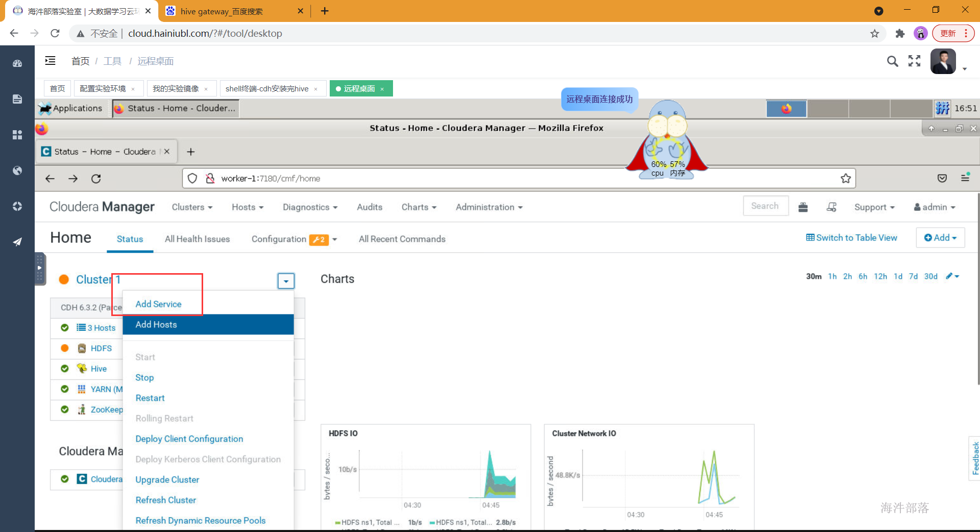The width and height of the screenshot is (980, 532).
Task: Open the user avatar menu
Action: coord(943,61)
